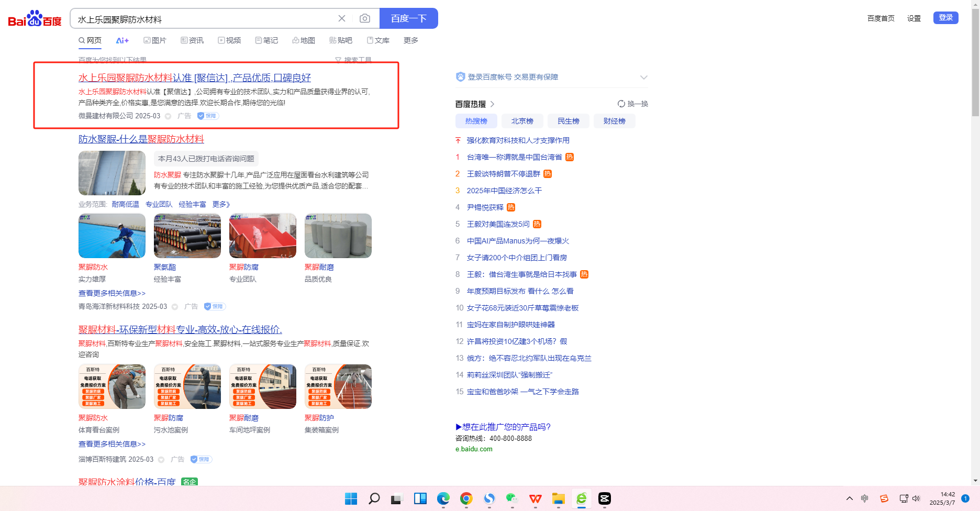Open hot item 中国AI产品Manus为何一夜爆火
980x511 pixels.
(x=518, y=241)
